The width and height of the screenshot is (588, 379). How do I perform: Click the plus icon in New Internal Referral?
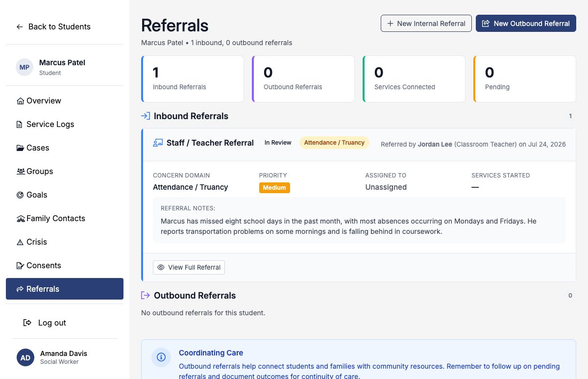point(391,24)
